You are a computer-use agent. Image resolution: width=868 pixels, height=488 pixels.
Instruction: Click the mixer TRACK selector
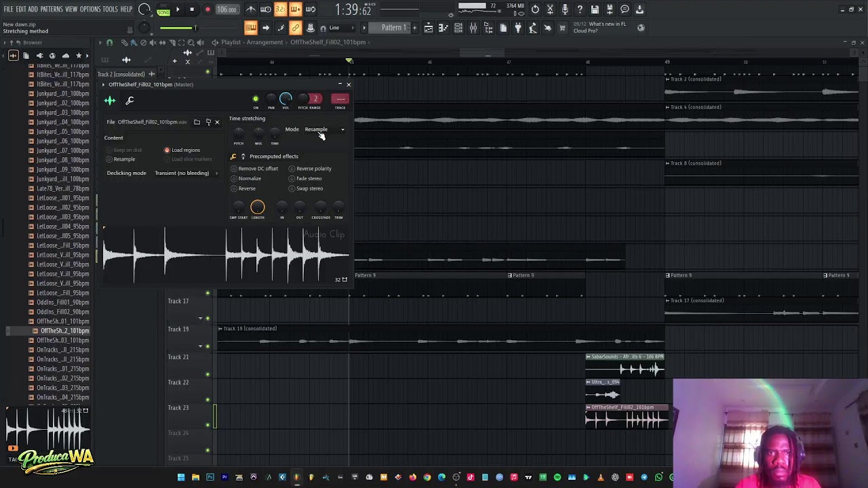340,99
